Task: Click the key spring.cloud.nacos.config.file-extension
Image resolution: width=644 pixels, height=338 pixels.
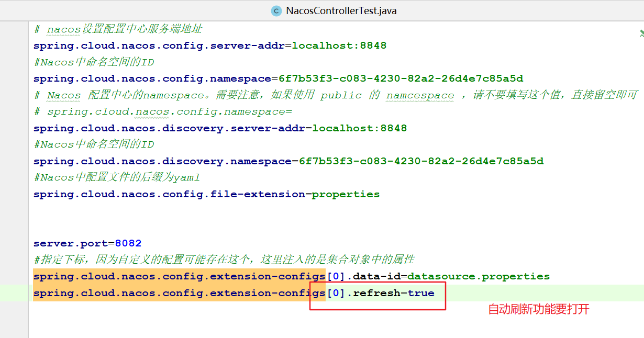Action: 169,194
